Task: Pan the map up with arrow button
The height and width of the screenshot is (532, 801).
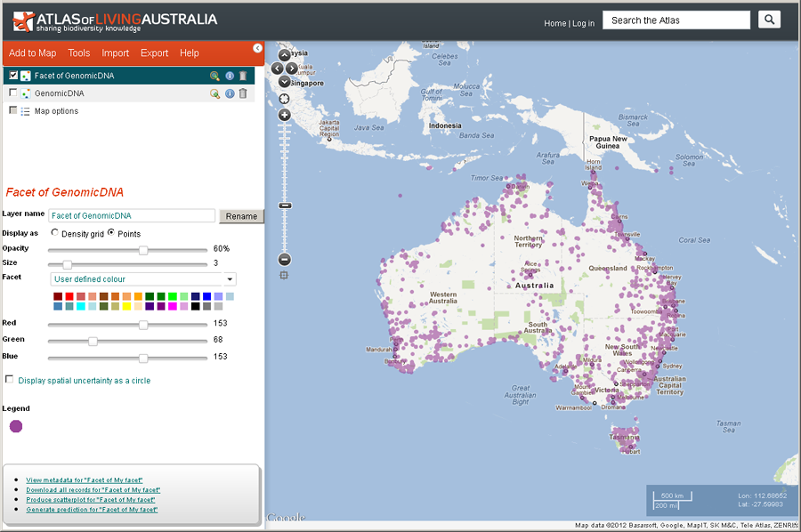Action: (285, 55)
